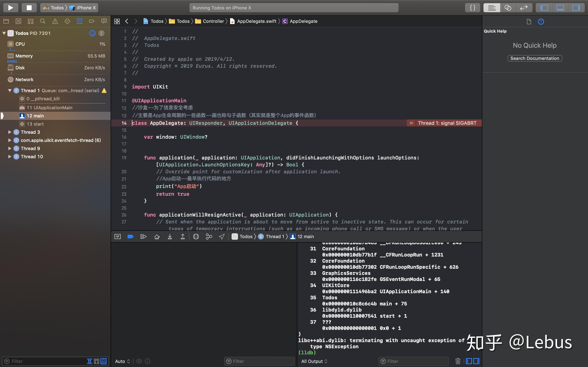The width and height of the screenshot is (588, 367).
Task: Open the All Output dropdown
Action: click(314, 361)
